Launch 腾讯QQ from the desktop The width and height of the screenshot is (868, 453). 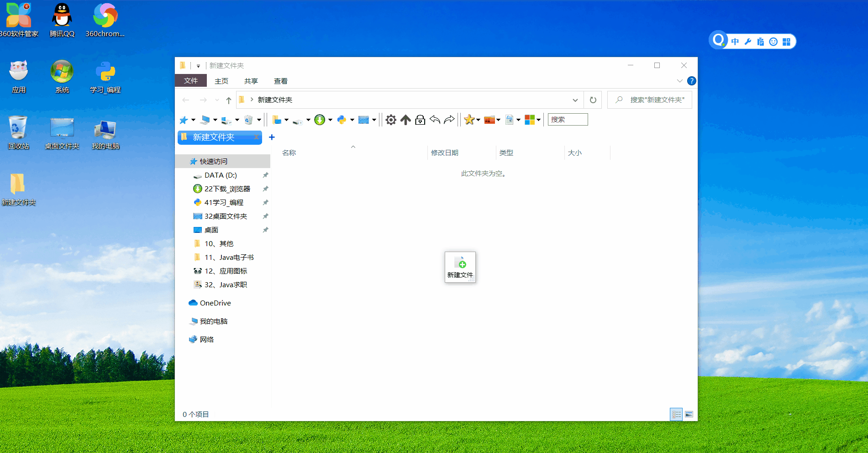(62, 15)
